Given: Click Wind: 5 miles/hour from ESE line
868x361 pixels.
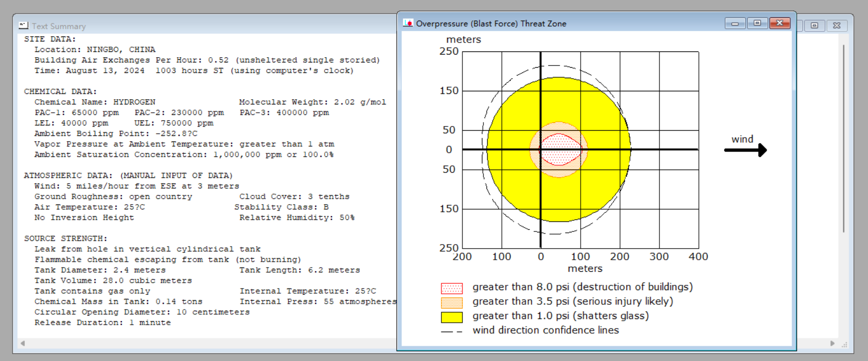Looking at the screenshot, I should [x=137, y=186].
